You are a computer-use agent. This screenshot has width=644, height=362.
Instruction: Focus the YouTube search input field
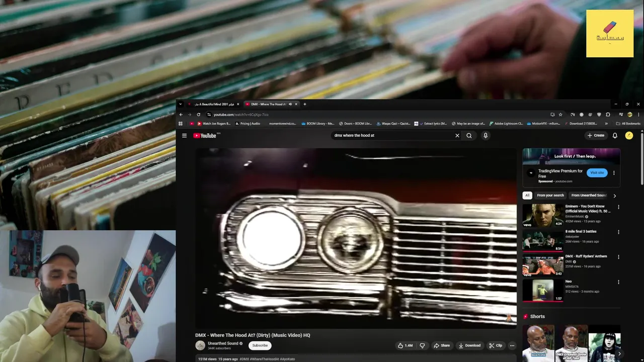392,135
